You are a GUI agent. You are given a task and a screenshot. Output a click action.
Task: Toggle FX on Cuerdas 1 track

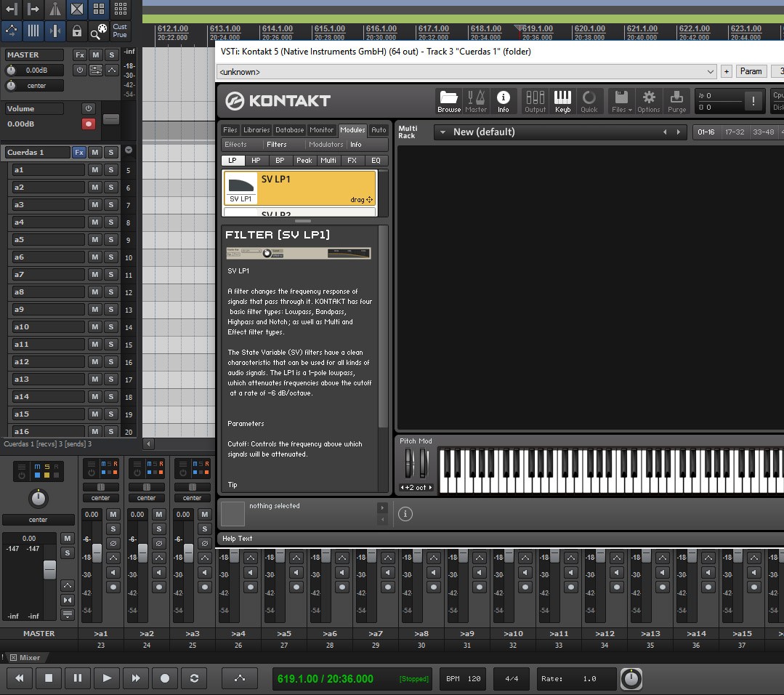[78, 153]
